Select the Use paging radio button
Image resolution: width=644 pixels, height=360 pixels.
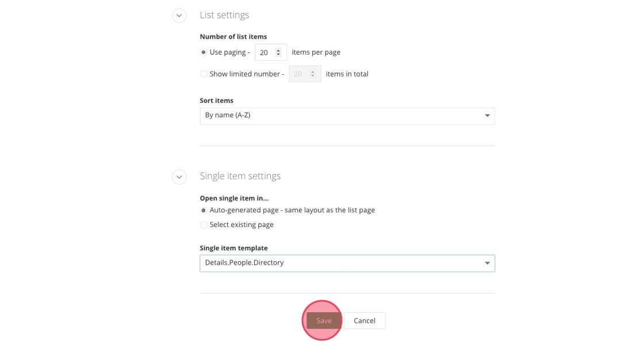tap(204, 52)
